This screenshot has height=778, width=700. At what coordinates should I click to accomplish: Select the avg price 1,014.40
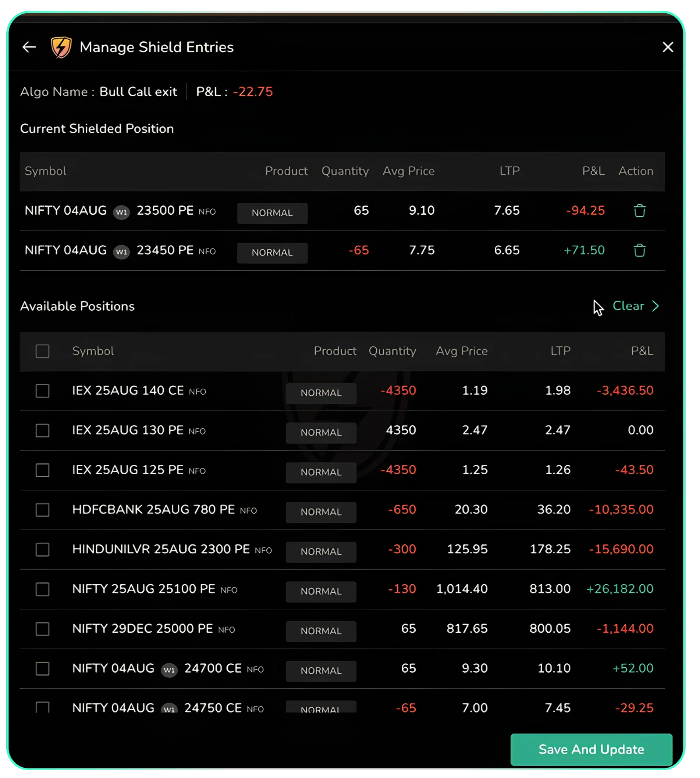pos(462,589)
